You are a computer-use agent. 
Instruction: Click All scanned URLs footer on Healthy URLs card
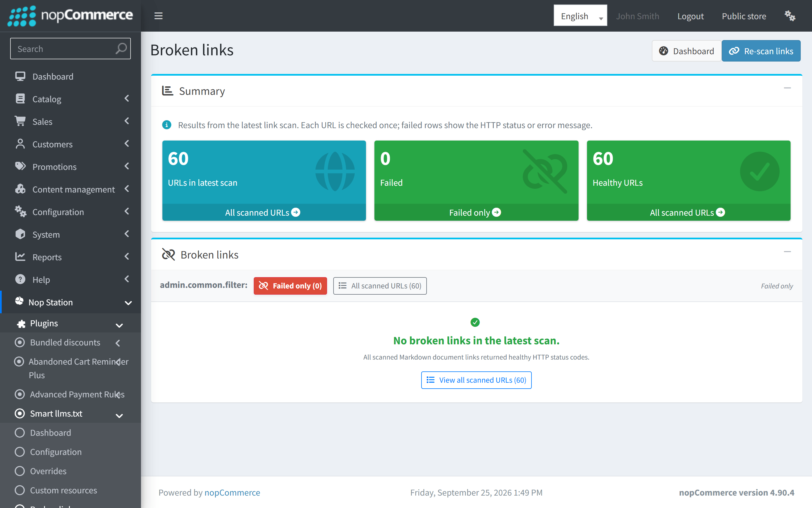tap(688, 212)
